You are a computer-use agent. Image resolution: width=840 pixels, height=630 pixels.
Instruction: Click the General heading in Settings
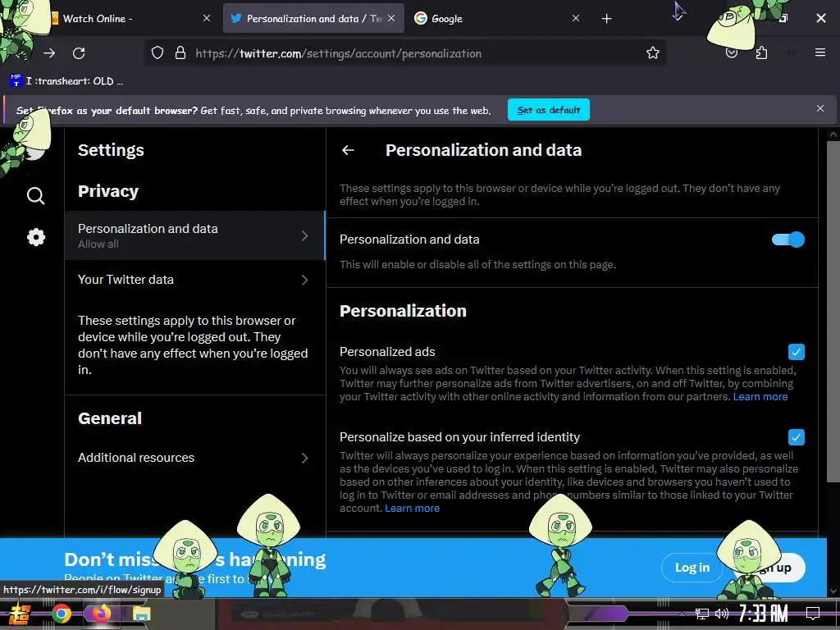pyautogui.click(x=110, y=418)
